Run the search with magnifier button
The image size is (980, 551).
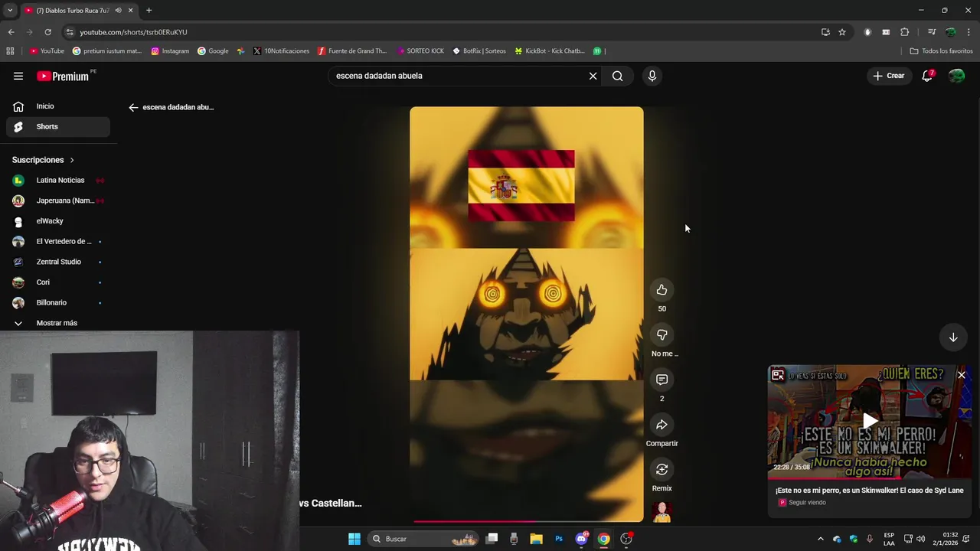tap(617, 76)
